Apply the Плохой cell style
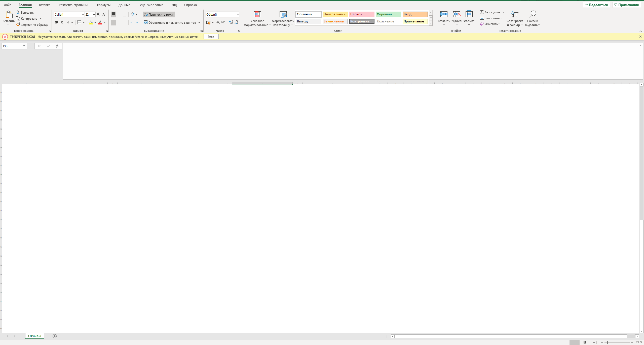This screenshot has width=644, height=345. click(362, 14)
